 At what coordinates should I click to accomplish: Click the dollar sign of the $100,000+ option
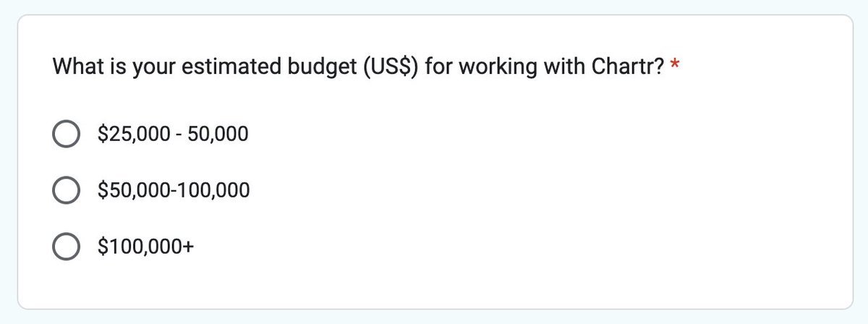click(x=103, y=248)
